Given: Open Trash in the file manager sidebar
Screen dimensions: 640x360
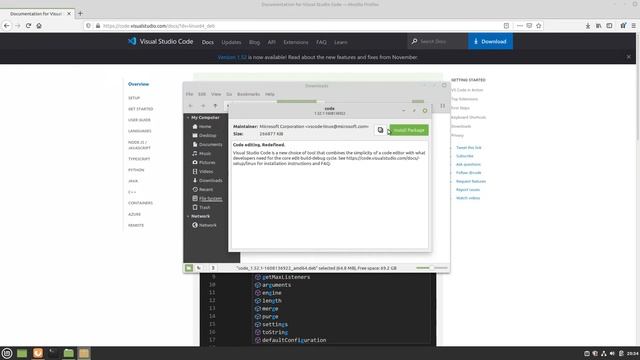Looking at the screenshot, I should pyautogui.click(x=204, y=207).
